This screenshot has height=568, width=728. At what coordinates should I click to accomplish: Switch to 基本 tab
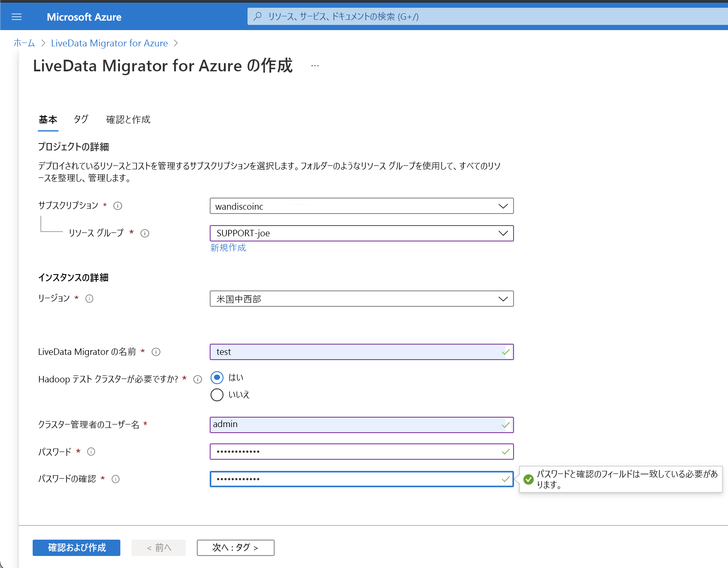tap(48, 120)
